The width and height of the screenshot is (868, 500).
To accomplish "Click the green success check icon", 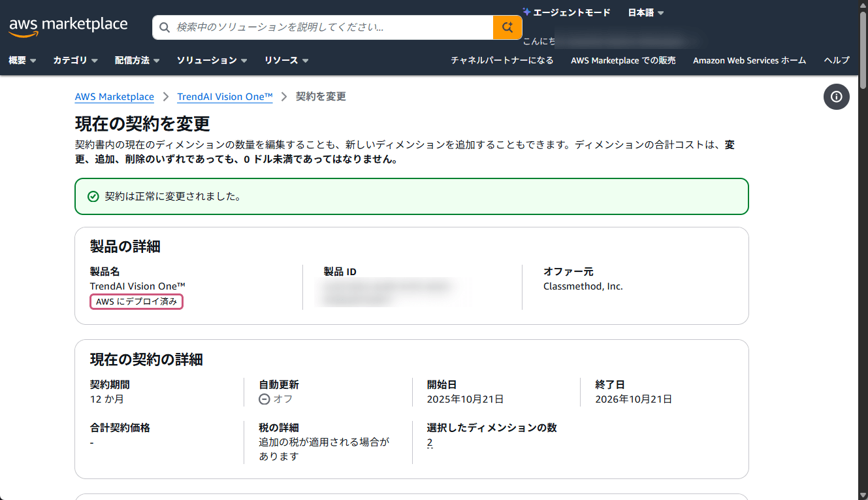I will click(93, 196).
